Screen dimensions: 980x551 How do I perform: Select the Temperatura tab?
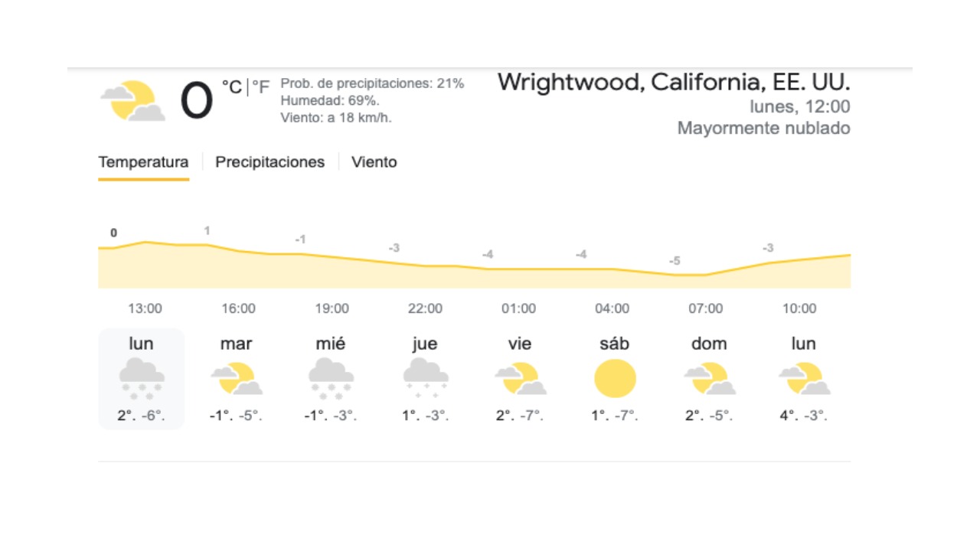pos(143,162)
